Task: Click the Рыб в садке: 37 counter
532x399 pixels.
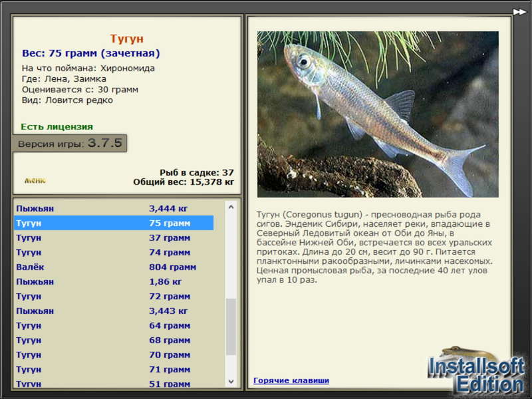Action: [x=197, y=172]
